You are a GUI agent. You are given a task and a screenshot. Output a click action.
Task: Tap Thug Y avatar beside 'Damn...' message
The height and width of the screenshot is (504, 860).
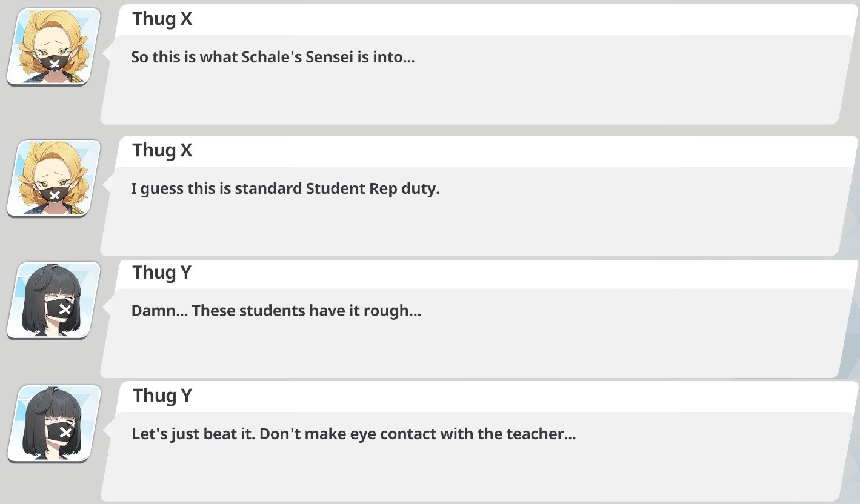(x=53, y=300)
